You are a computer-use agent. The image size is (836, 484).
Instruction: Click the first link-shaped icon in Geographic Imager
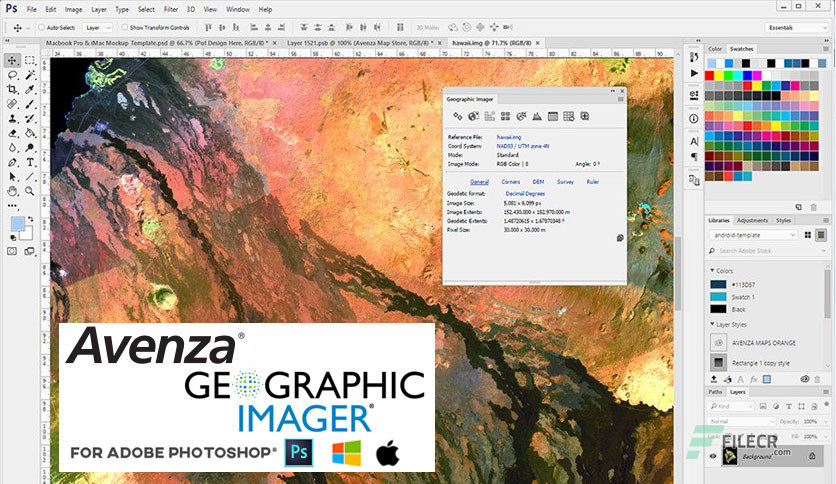pos(457,116)
